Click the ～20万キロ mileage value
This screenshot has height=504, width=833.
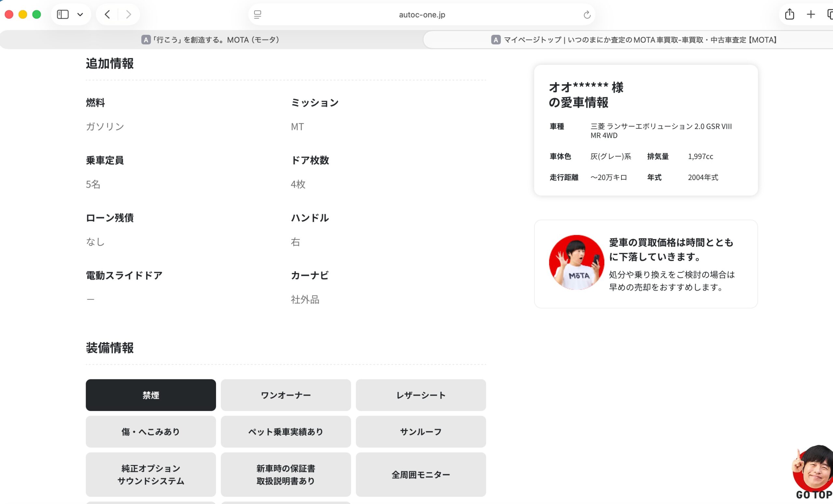(608, 177)
